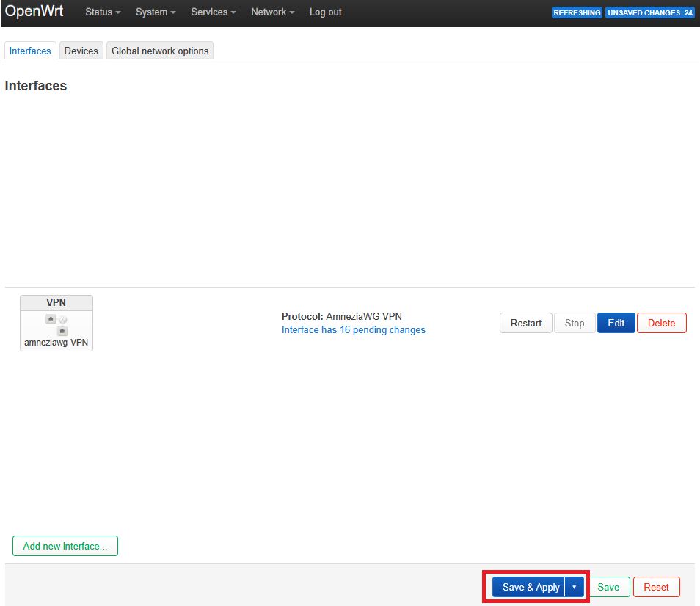Toggle the REFRESHING status badge
This screenshot has width=700, height=606.
(x=577, y=12)
